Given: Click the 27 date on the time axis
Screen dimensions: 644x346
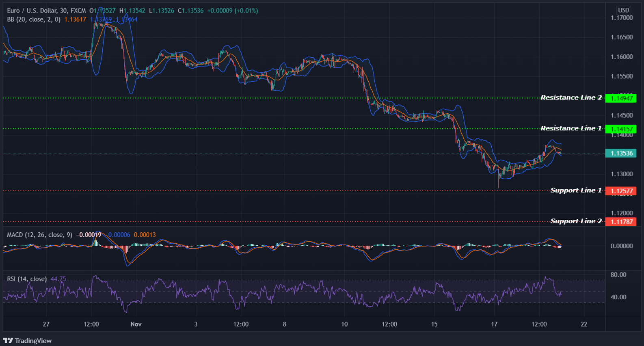Looking at the screenshot, I should tap(46, 324).
